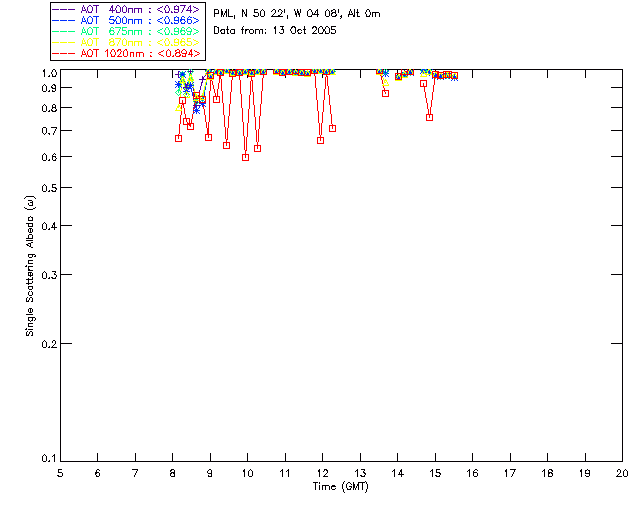Click the y-axis tick label '0.7'
Image resolution: width=640 pixels, height=512 pixels.
49,131
